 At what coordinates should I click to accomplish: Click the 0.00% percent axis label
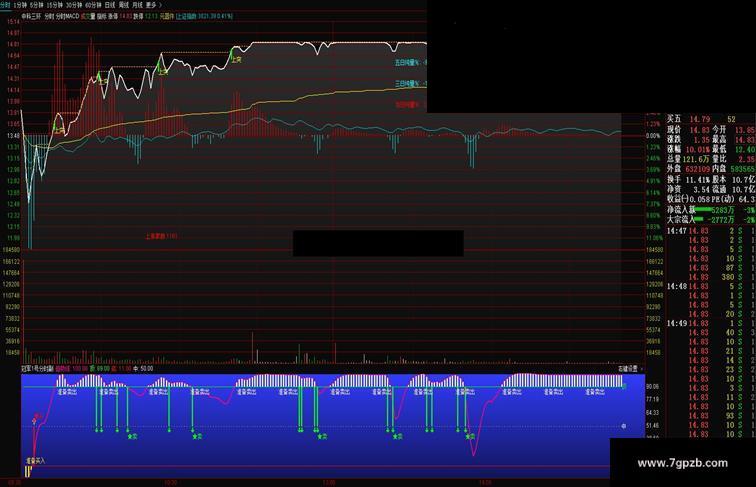pos(653,135)
